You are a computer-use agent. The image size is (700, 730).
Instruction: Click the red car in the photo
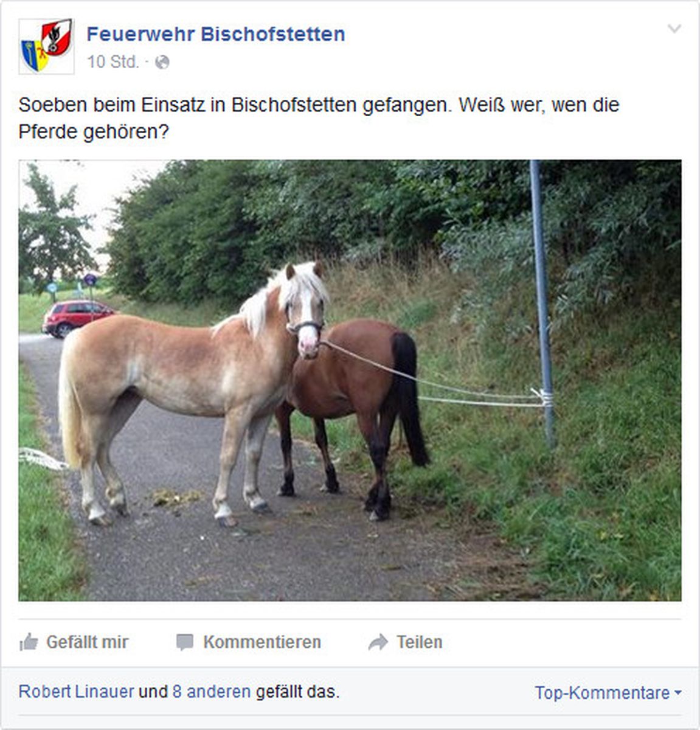click(77, 318)
